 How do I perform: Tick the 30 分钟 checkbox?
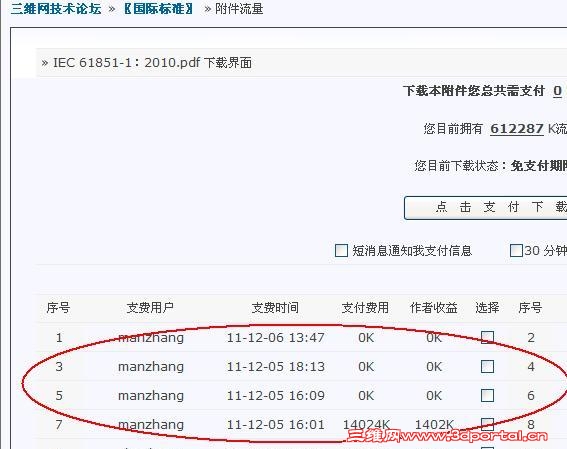coord(516,251)
